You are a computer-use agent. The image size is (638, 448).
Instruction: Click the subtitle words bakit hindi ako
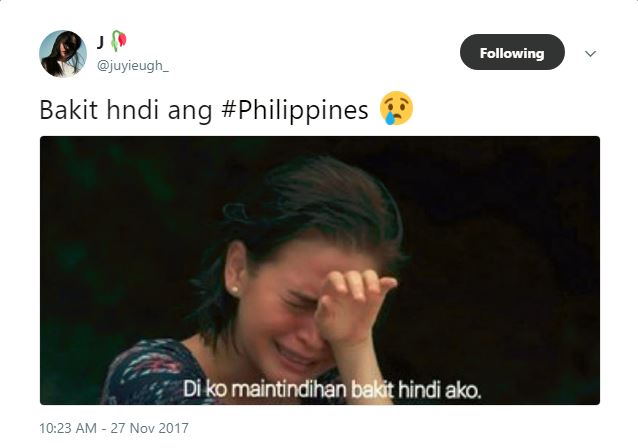[416, 390]
